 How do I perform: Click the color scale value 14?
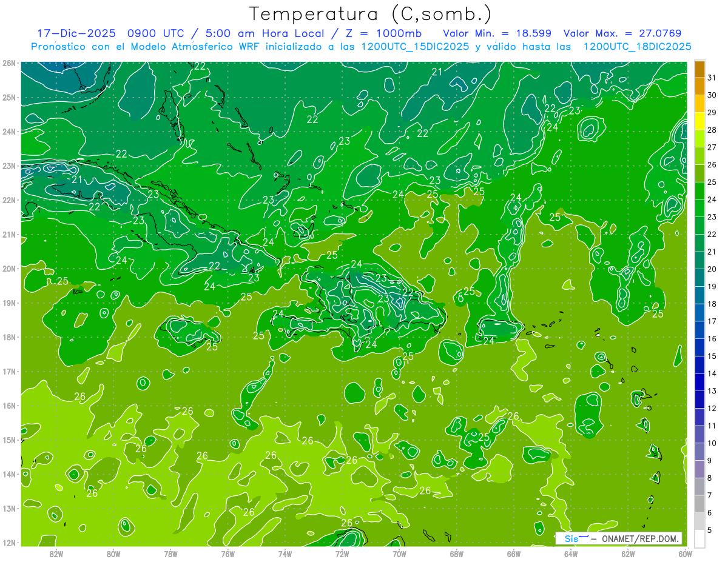(712, 373)
